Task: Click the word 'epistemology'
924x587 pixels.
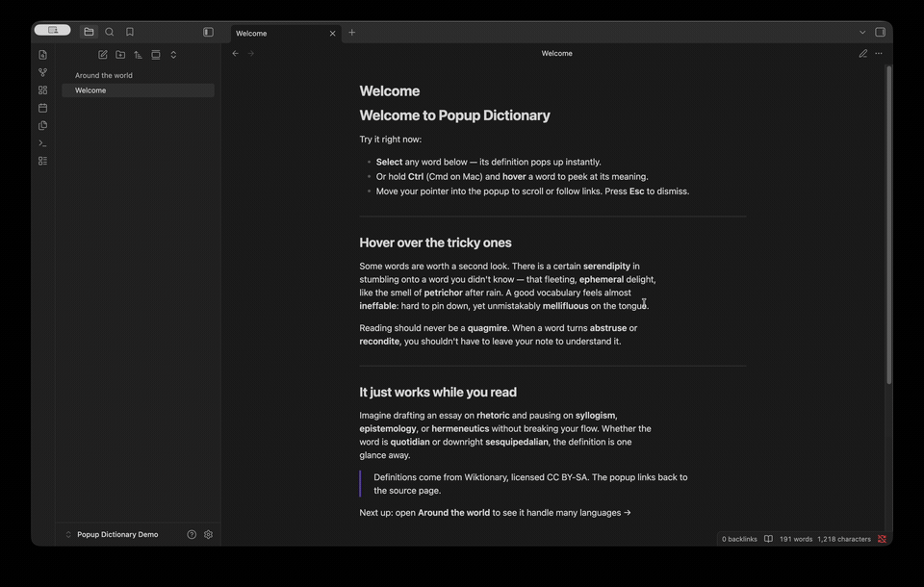Action: click(x=388, y=429)
